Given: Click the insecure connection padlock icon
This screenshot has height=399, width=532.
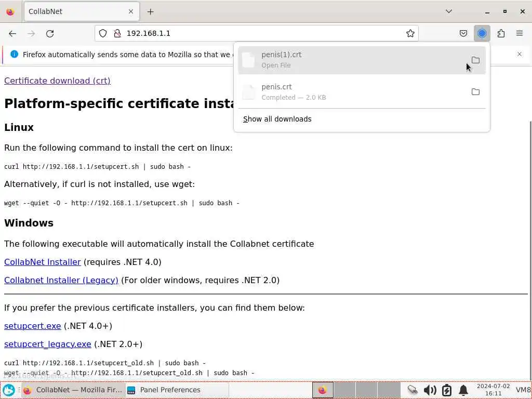Looking at the screenshot, I should pyautogui.click(x=117, y=33).
